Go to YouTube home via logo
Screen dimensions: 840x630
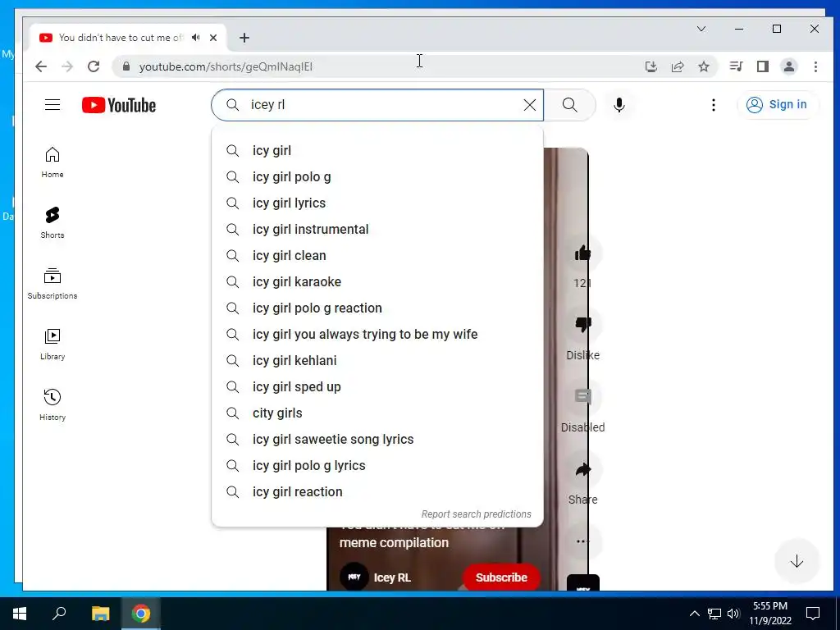tap(119, 105)
